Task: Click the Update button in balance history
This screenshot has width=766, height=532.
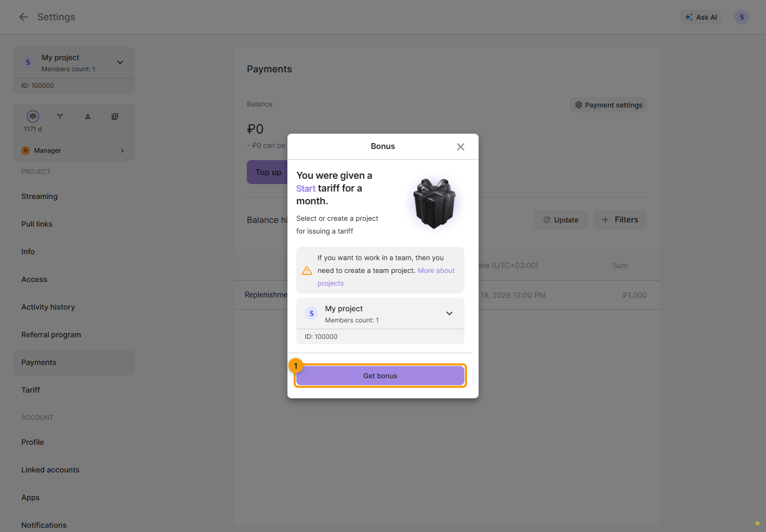Action: coord(561,220)
